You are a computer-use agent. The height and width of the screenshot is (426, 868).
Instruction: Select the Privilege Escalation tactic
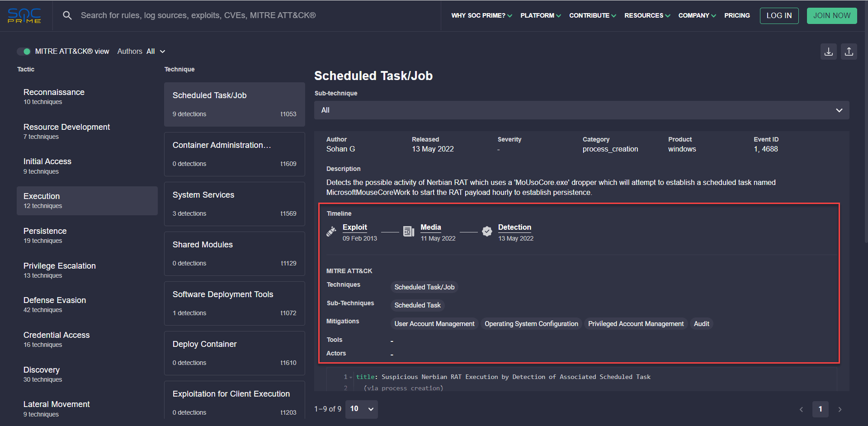click(x=87, y=270)
